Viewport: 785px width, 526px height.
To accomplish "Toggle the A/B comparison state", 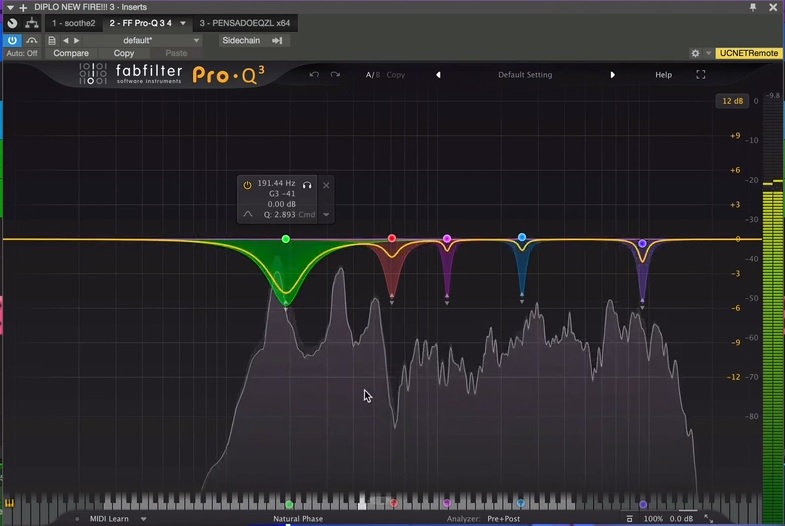I will [372, 75].
